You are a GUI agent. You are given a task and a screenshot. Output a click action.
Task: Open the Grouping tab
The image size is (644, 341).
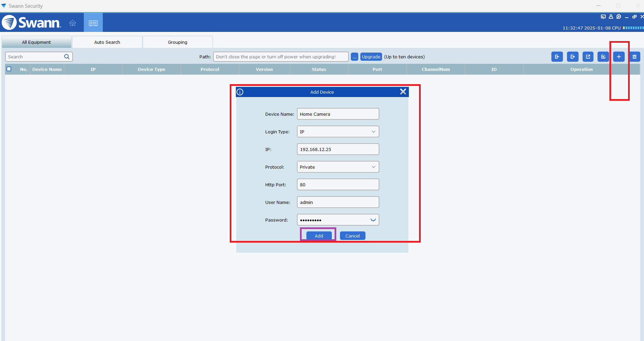pos(177,42)
